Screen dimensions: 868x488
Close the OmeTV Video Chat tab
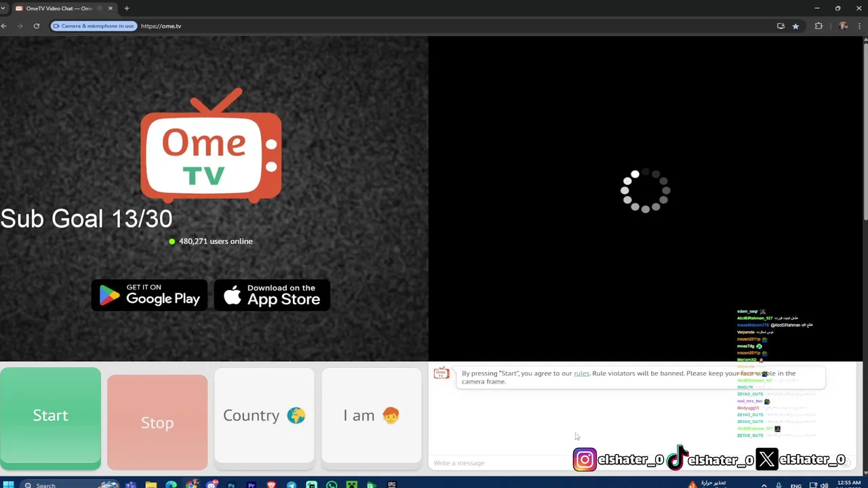click(111, 8)
